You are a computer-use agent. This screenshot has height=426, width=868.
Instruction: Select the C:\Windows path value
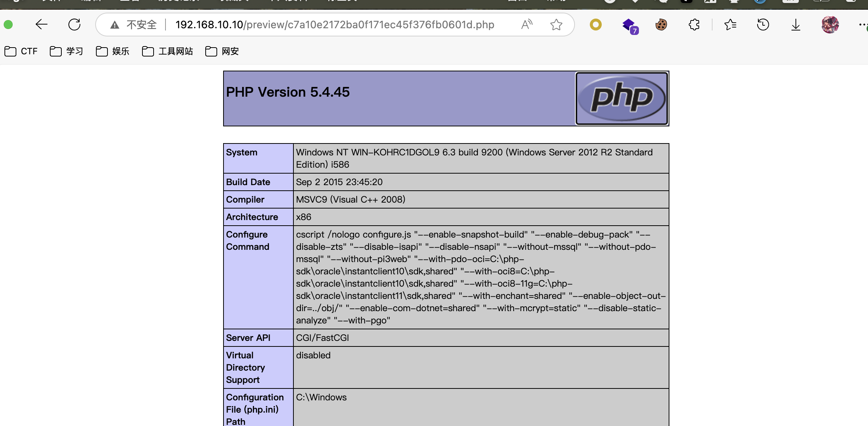[x=321, y=397]
